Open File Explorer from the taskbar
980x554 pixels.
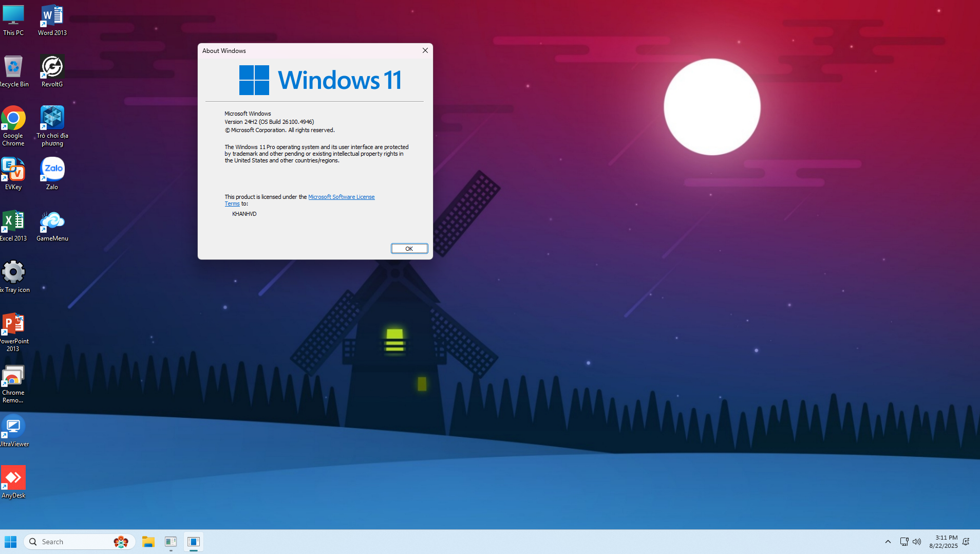(x=148, y=542)
